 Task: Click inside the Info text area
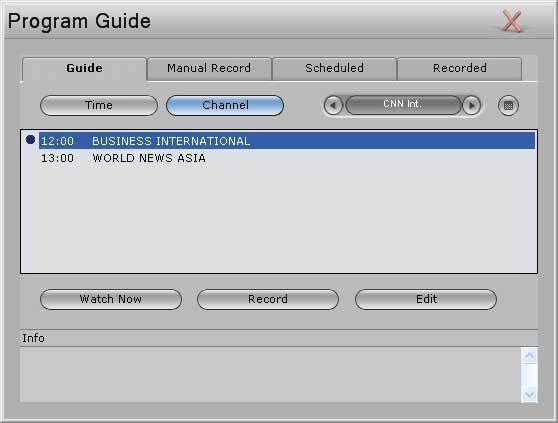(270, 375)
